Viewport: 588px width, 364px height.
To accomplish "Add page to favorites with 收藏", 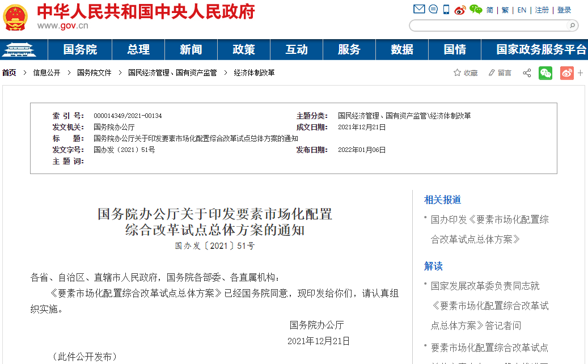I will (x=466, y=73).
